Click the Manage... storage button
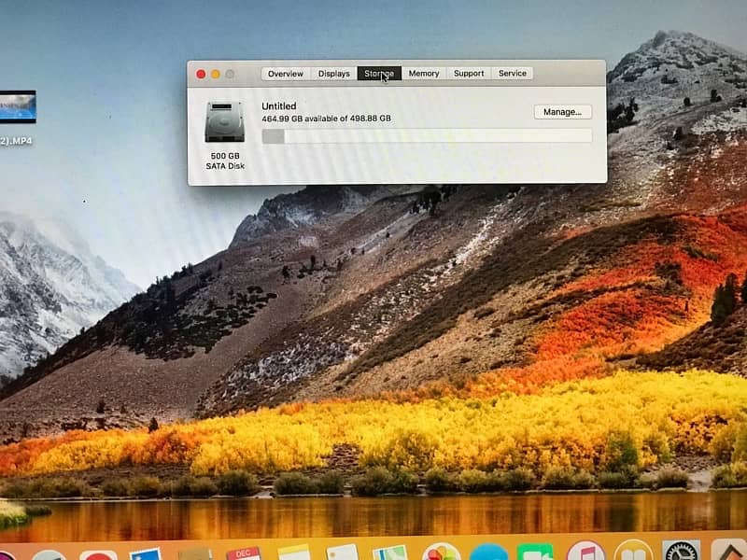The height and width of the screenshot is (560, 747). pyautogui.click(x=562, y=112)
